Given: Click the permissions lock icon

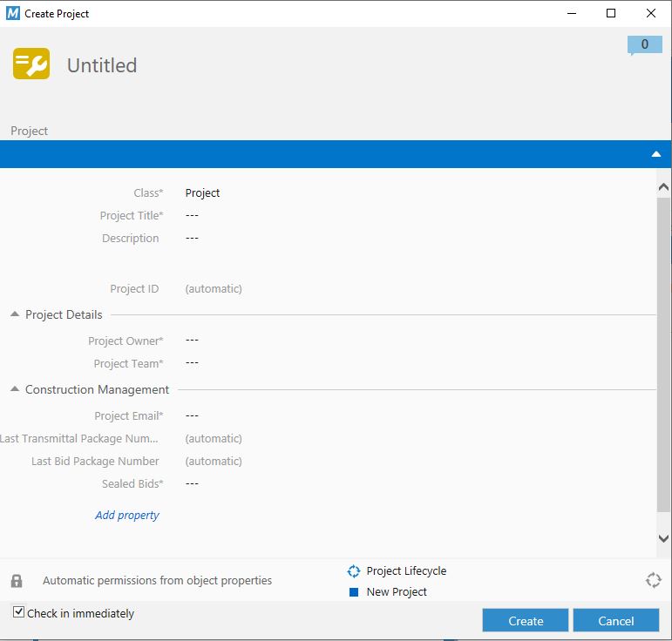Looking at the screenshot, I should point(17,581).
